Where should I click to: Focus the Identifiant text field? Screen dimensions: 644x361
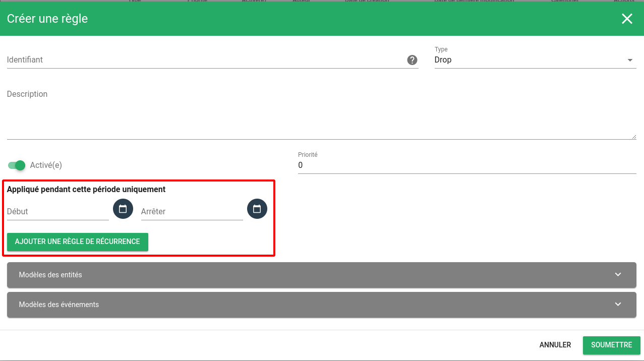(x=202, y=60)
